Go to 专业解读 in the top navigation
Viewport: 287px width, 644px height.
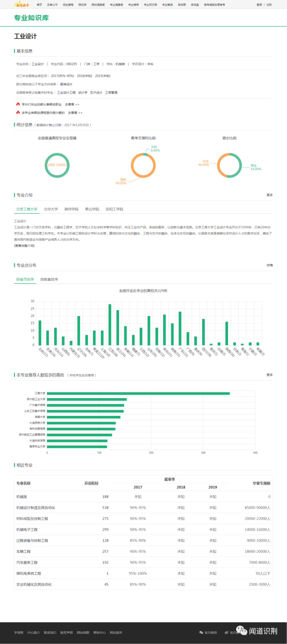(167, 5)
